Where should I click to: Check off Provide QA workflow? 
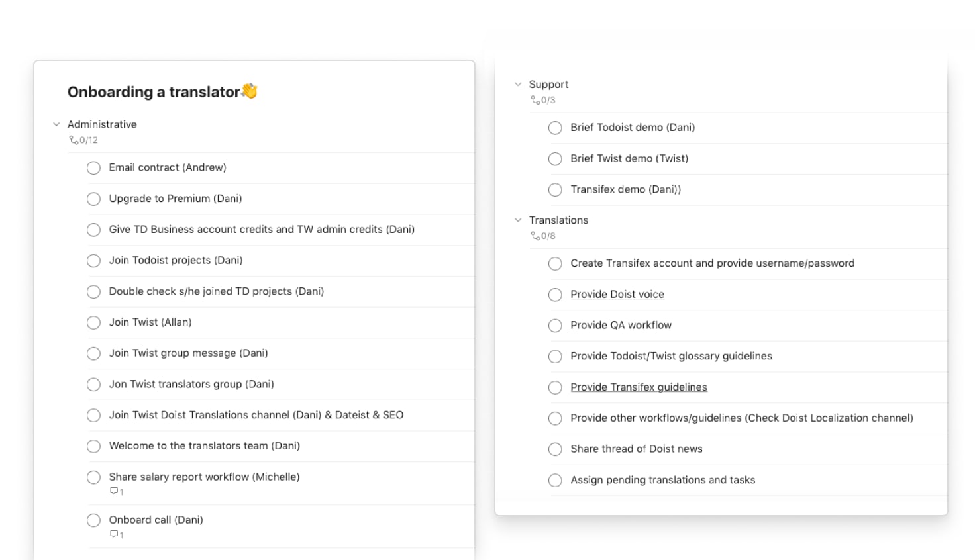point(555,325)
